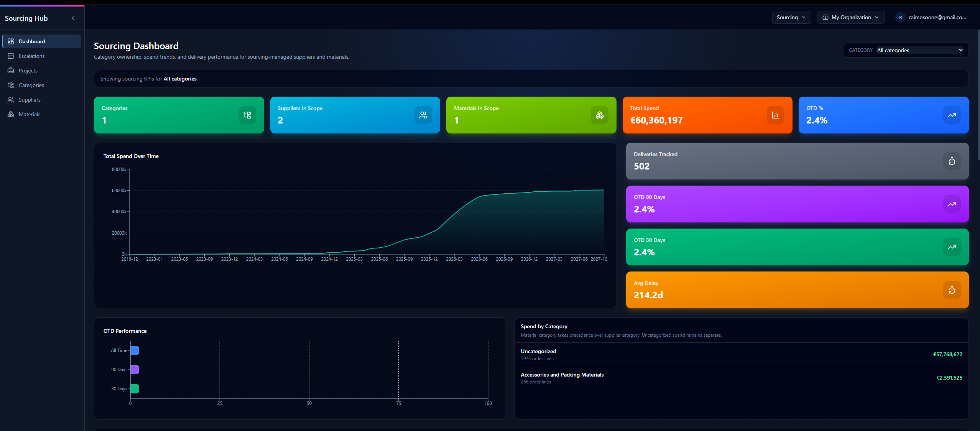The height and width of the screenshot is (431, 980).
Task: Click the 30 Days bar in OTD Performance
Action: coord(134,388)
